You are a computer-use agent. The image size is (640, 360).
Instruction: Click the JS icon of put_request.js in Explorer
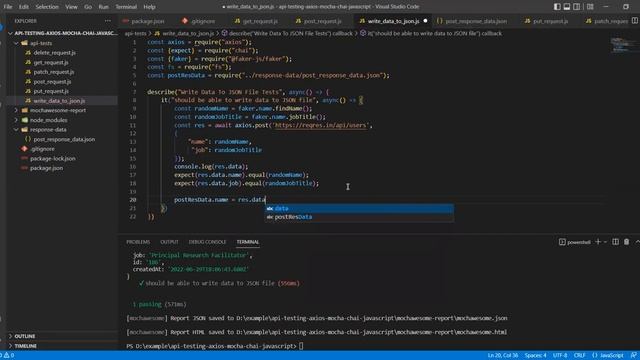28,91
